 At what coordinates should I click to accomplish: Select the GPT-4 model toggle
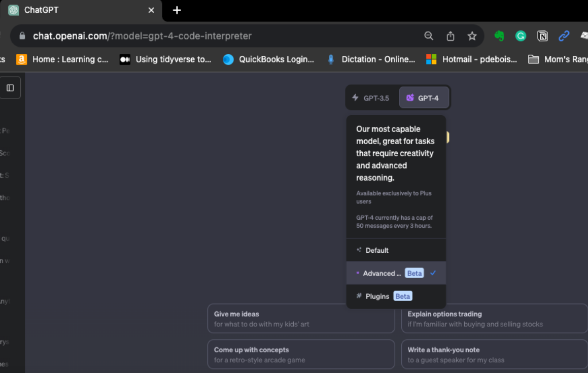(424, 98)
